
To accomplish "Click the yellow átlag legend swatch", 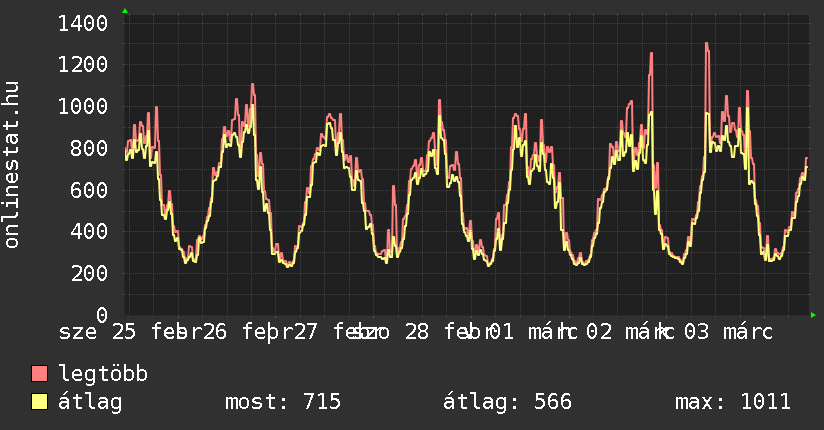I will tap(40, 402).
